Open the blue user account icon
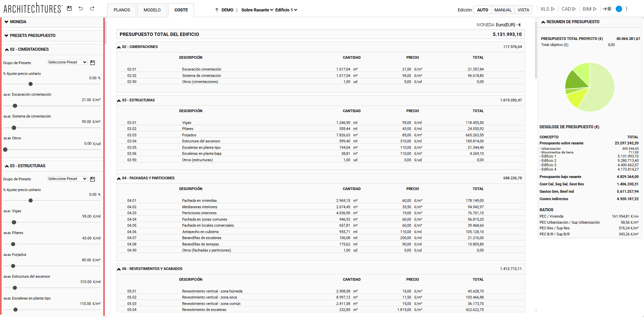Image resolution: width=644 pixels, height=317 pixels. click(618, 9)
